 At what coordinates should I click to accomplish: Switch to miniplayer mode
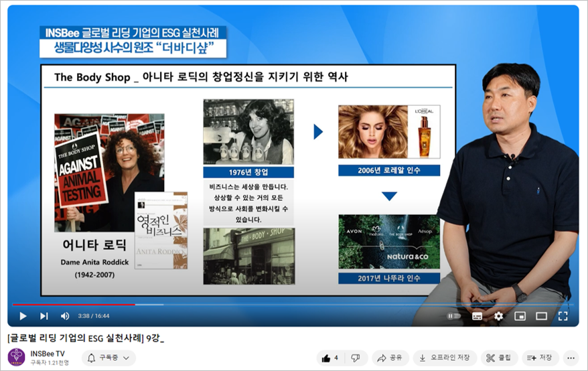(520, 316)
